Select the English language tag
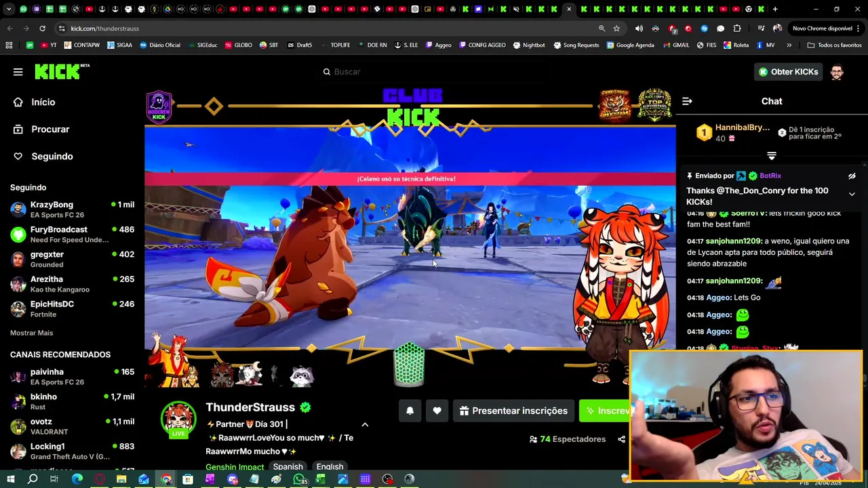 (330, 467)
